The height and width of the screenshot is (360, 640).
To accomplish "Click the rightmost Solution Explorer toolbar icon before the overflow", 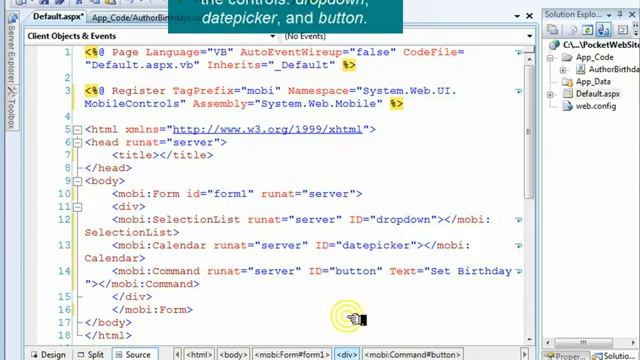I will click(x=622, y=29).
